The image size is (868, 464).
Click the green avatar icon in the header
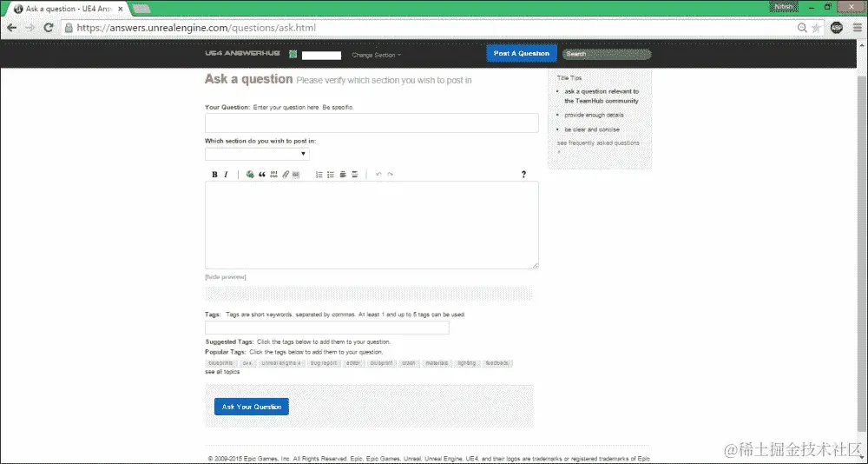coord(293,54)
